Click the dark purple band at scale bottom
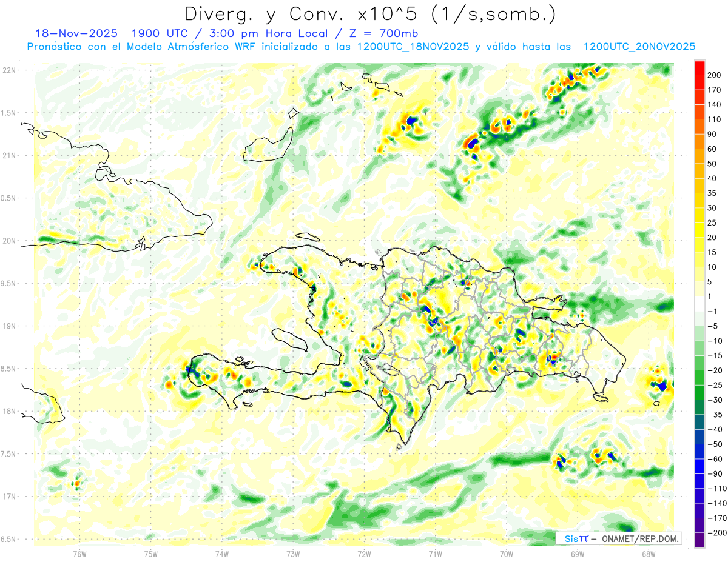 click(699, 540)
